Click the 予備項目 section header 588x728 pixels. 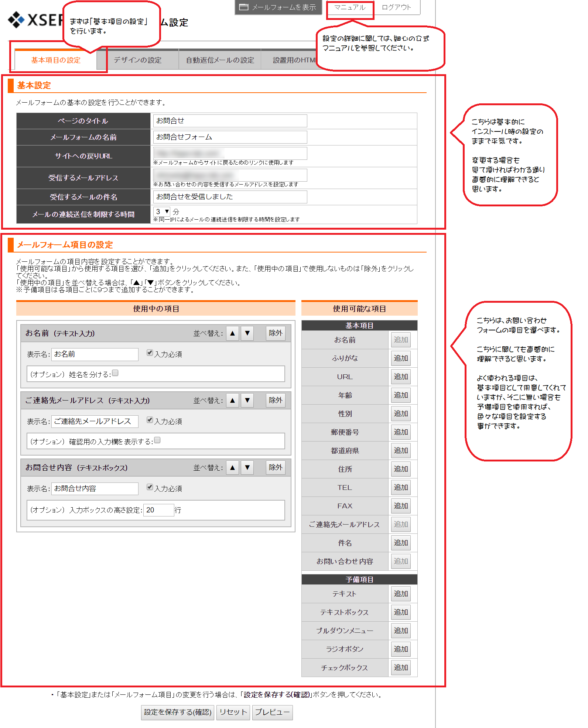pyautogui.click(x=359, y=579)
